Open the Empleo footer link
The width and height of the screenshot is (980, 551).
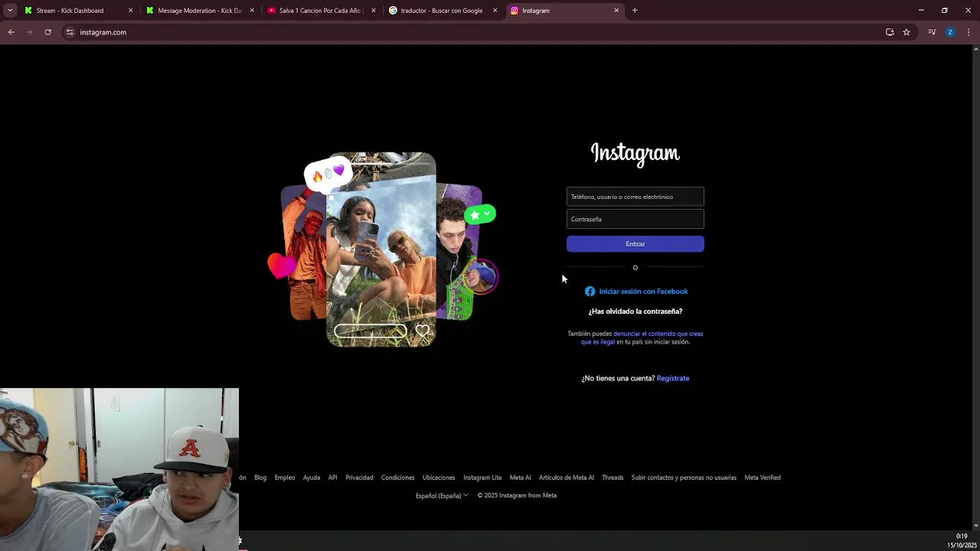(x=285, y=478)
